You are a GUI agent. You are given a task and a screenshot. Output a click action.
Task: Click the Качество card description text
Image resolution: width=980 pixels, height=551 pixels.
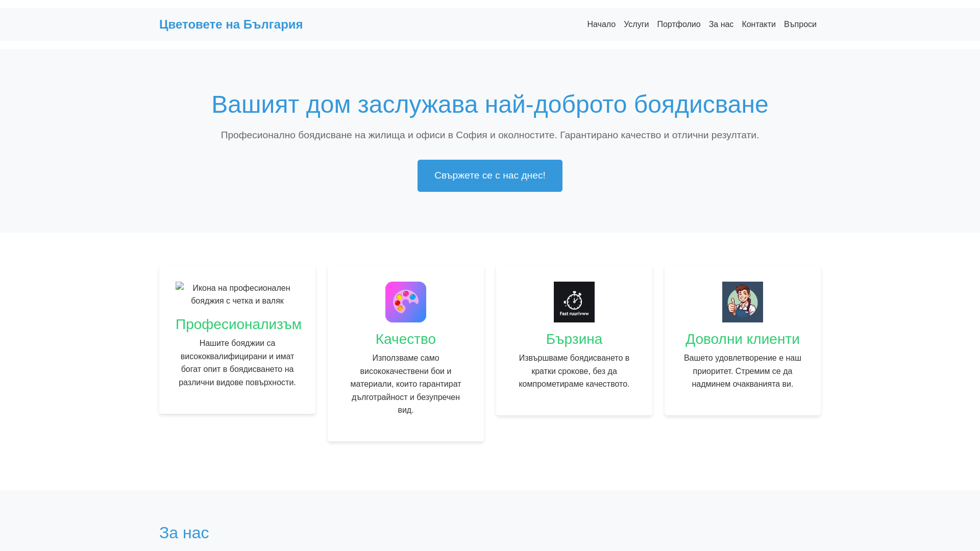(406, 384)
